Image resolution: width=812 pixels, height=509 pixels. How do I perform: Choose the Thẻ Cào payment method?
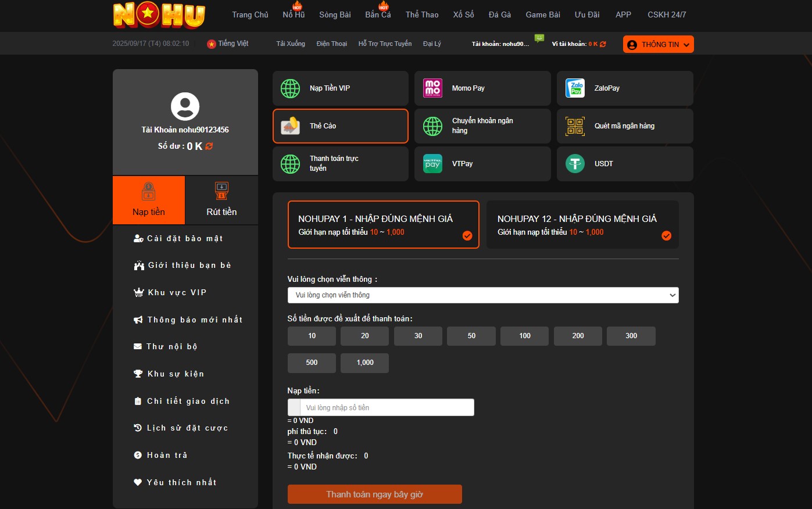point(340,126)
